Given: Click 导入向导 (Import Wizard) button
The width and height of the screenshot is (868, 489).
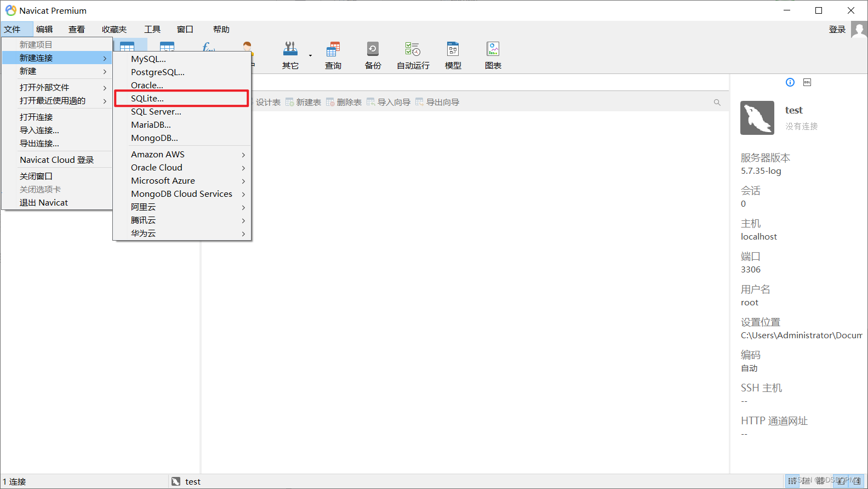Looking at the screenshot, I should pyautogui.click(x=389, y=103).
